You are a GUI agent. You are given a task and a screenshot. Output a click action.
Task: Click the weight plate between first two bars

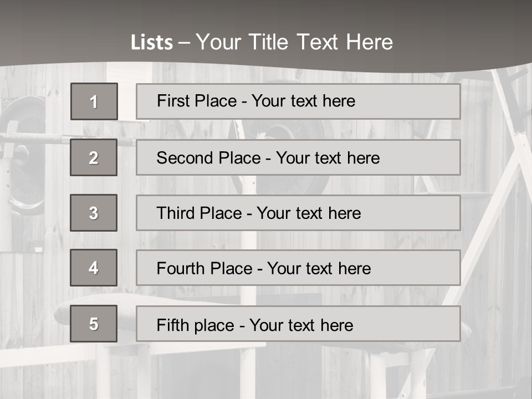[288, 130]
